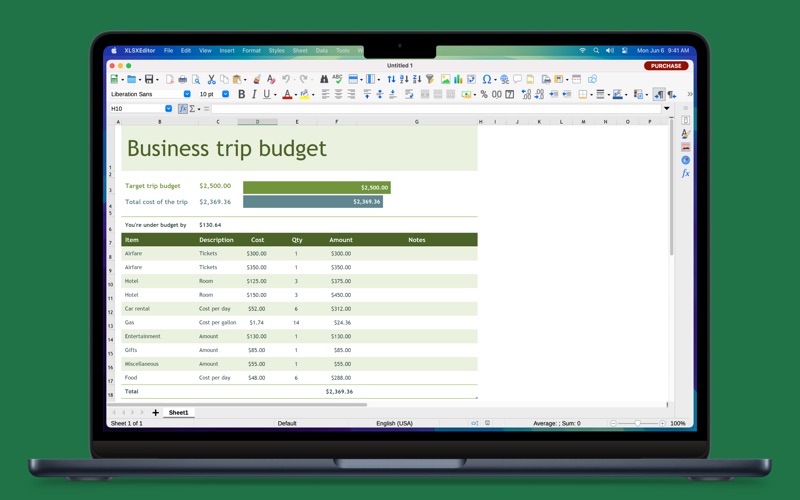Image resolution: width=800 pixels, height=500 pixels.
Task: Click the Undo arrow
Action: pyautogui.click(x=286, y=79)
